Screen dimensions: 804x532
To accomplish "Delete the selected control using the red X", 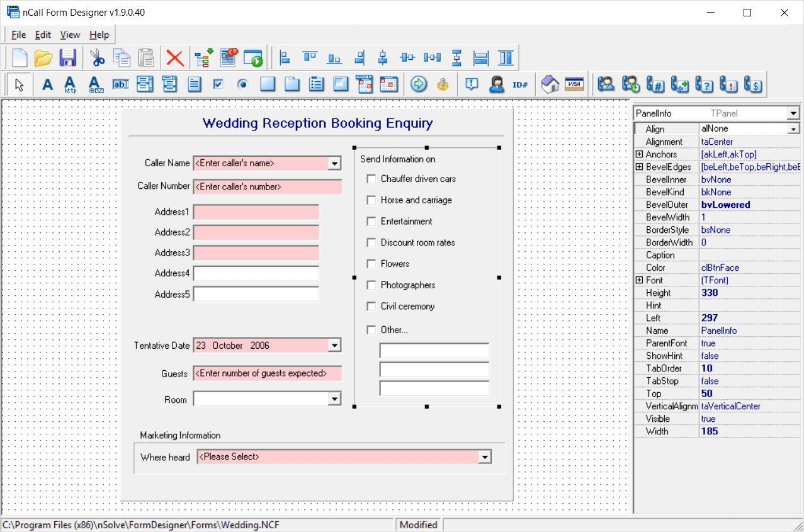I will tap(174, 59).
